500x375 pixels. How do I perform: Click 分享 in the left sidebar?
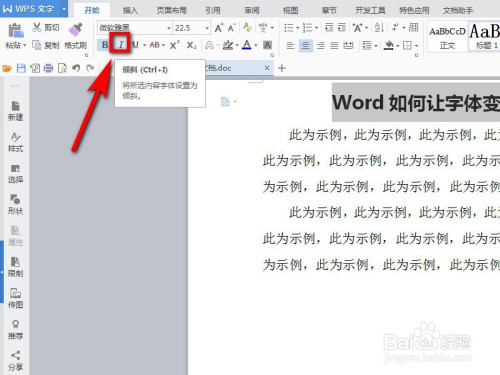(x=15, y=361)
